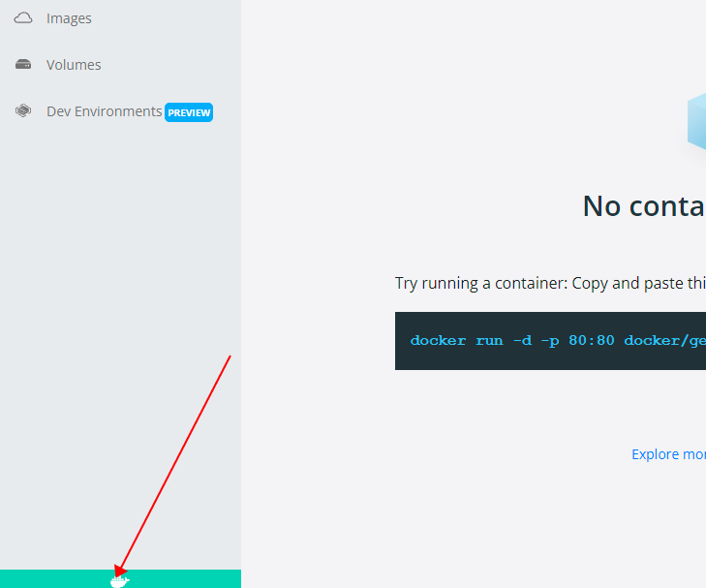Screen dimensions: 706x588
Task: Click the "No conta" heading text
Action: (644, 206)
